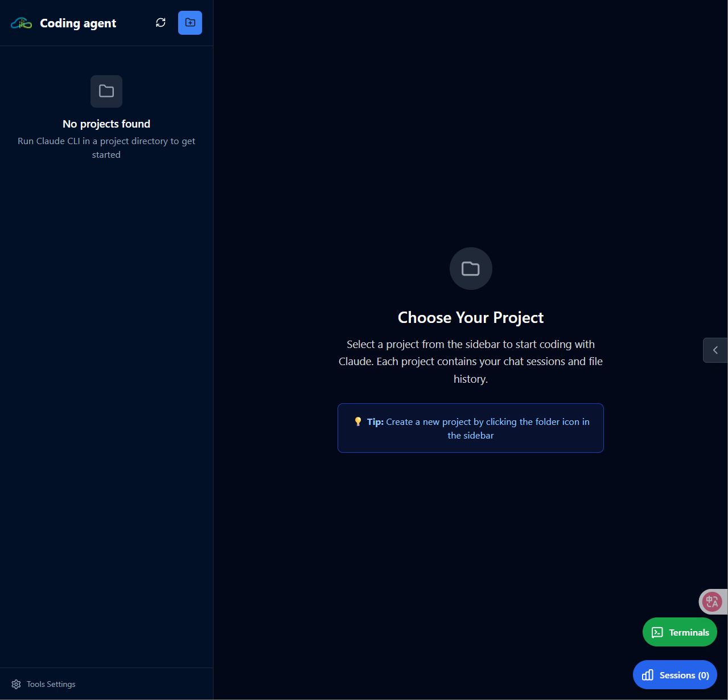Click the Choose Your Project heading

coord(471,317)
